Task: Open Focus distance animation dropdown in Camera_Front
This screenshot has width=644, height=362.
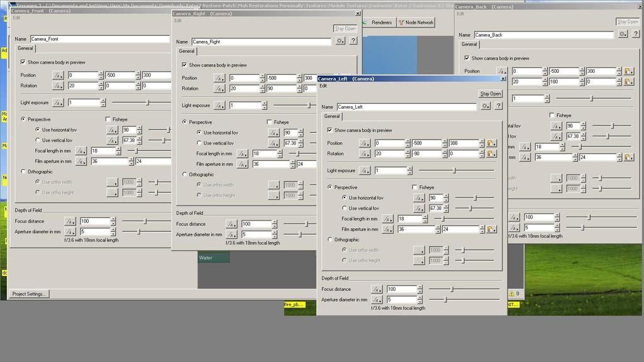Action: tap(70, 221)
